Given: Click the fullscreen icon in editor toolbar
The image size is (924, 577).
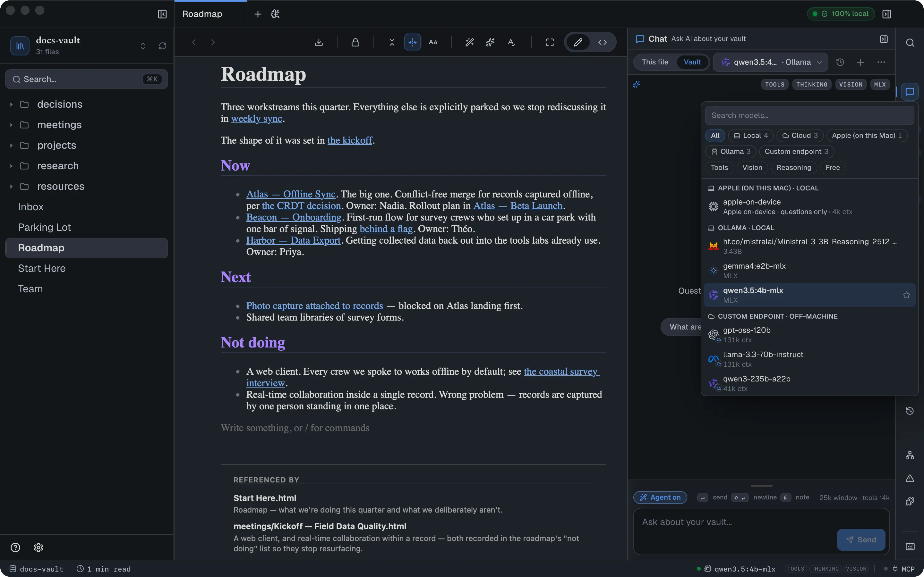Looking at the screenshot, I should pyautogui.click(x=550, y=42).
